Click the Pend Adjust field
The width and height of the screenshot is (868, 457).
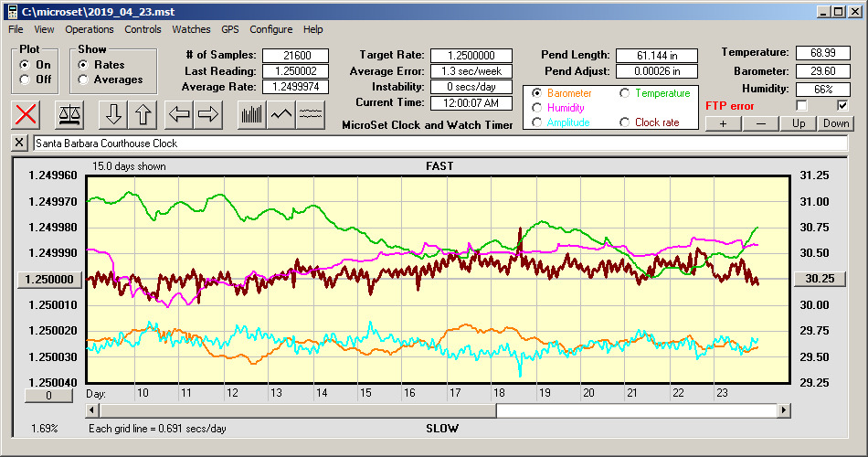(x=657, y=71)
